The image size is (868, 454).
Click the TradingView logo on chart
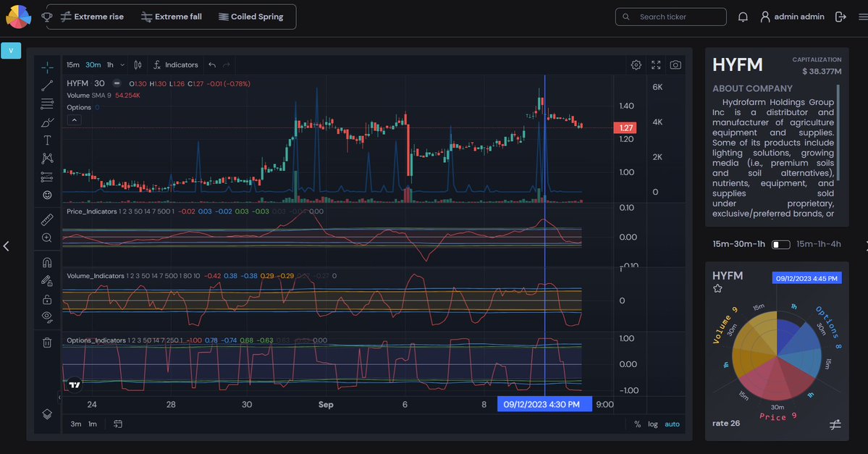coord(74,384)
